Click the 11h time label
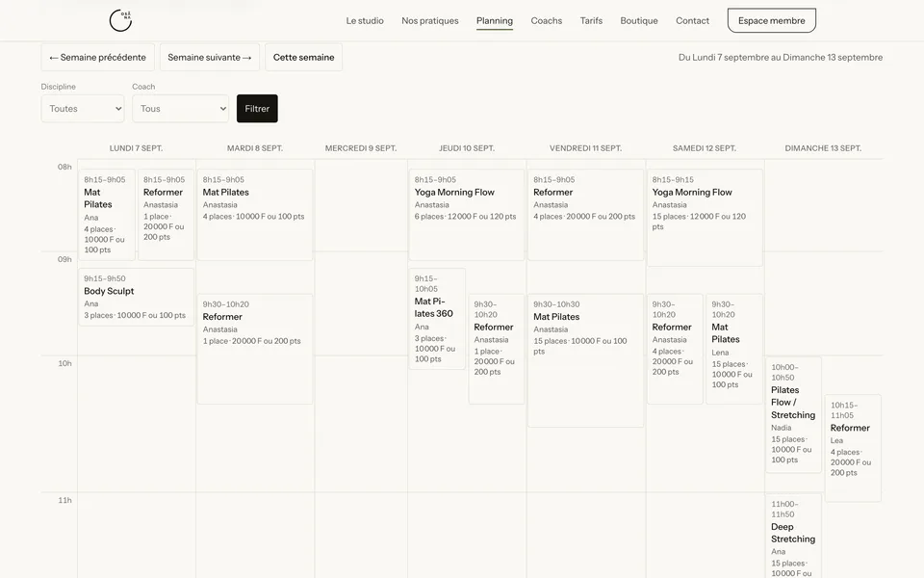Viewport: 924px width, 578px height. (64, 500)
